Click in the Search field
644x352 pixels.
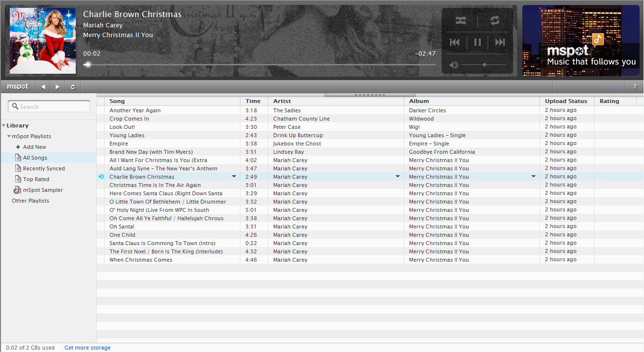[x=49, y=106]
